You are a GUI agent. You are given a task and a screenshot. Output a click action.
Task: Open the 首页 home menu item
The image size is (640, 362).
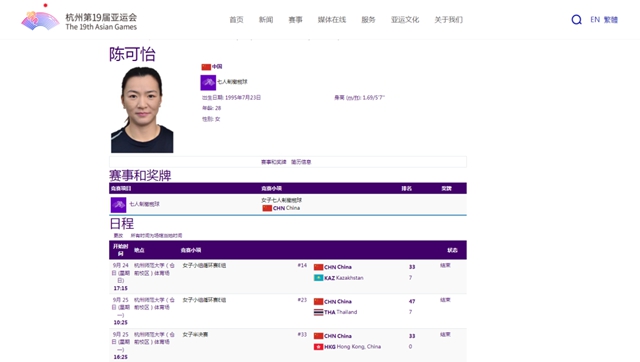click(236, 20)
